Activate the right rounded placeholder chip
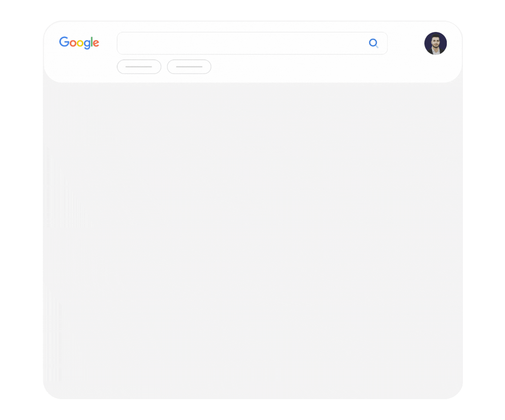This screenshot has height=420, width=505. (x=189, y=67)
